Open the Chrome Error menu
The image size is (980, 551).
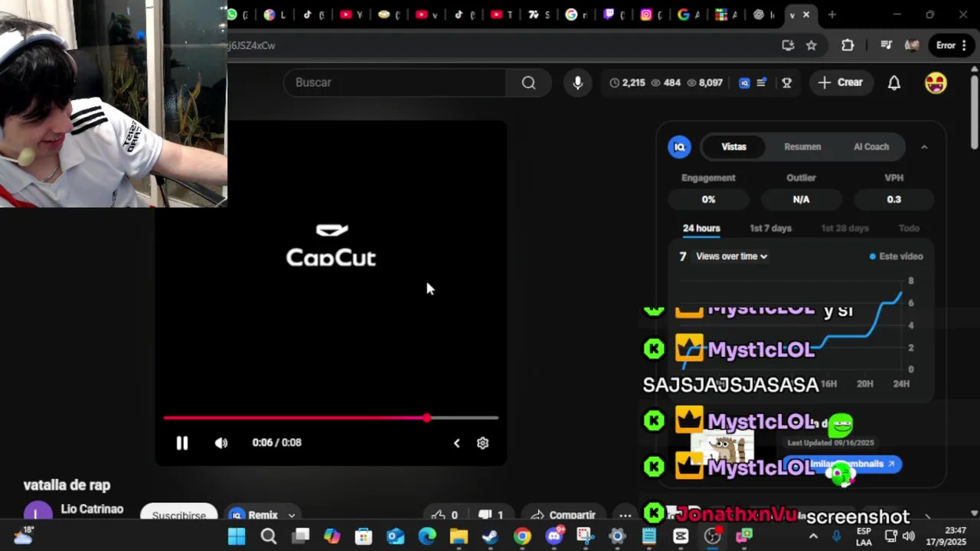(950, 45)
